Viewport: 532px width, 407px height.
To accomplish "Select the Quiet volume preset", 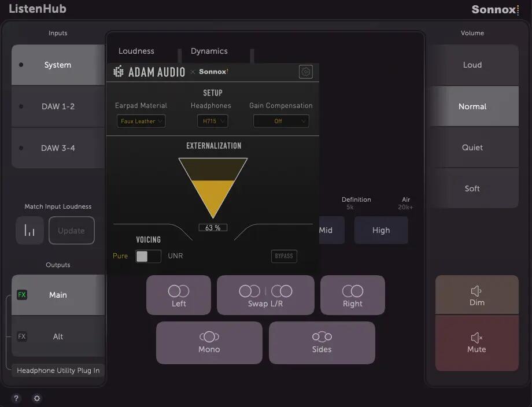I will [x=472, y=147].
